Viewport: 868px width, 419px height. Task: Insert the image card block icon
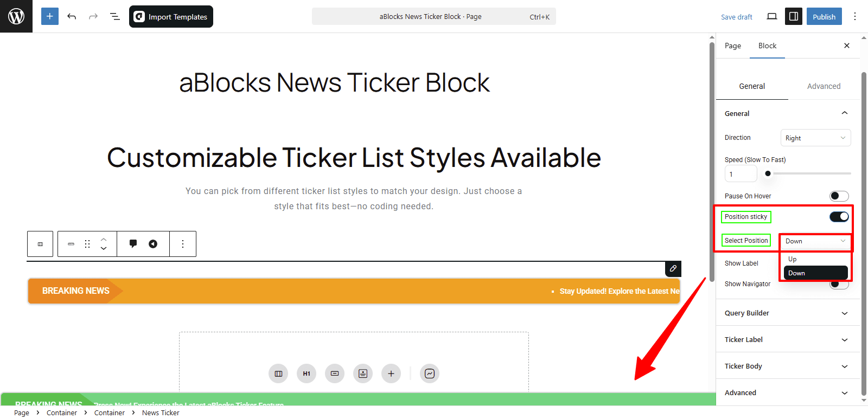tap(363, 373)
